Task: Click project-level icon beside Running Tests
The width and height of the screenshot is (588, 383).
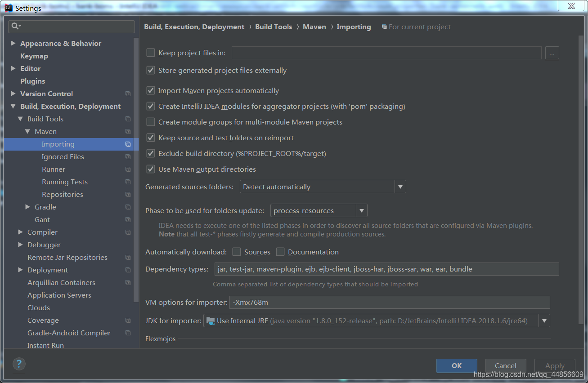Action: point(128,182)
